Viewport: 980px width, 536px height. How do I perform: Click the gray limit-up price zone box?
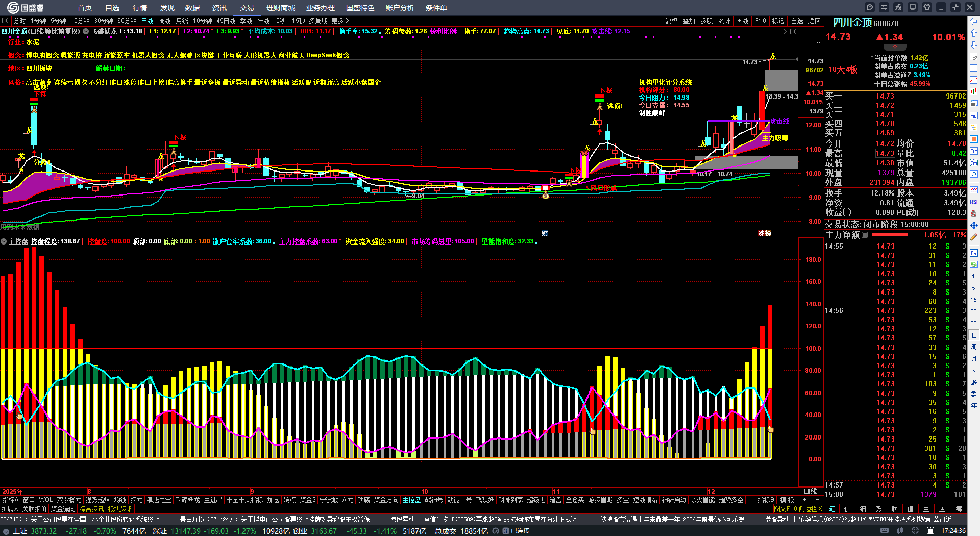click(781, 81)
